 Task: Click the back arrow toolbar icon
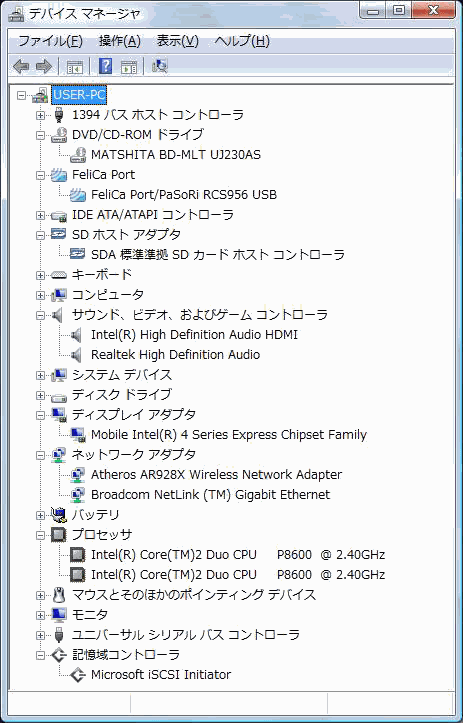(x=21, y=67)
